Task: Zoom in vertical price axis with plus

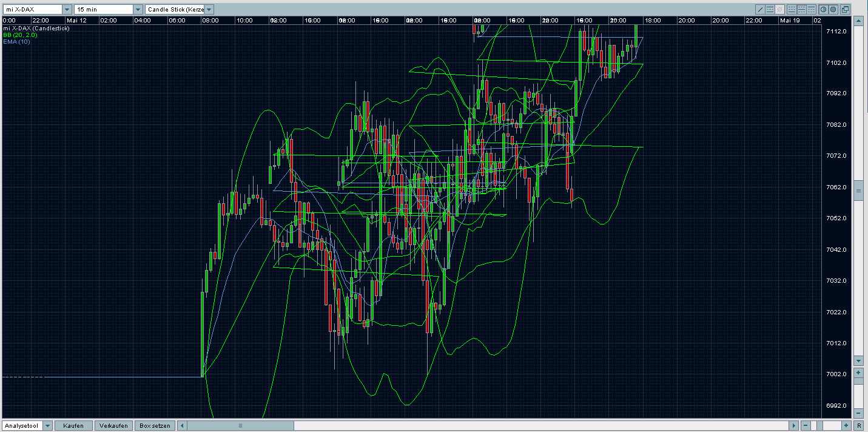Action: click(858, 373)
